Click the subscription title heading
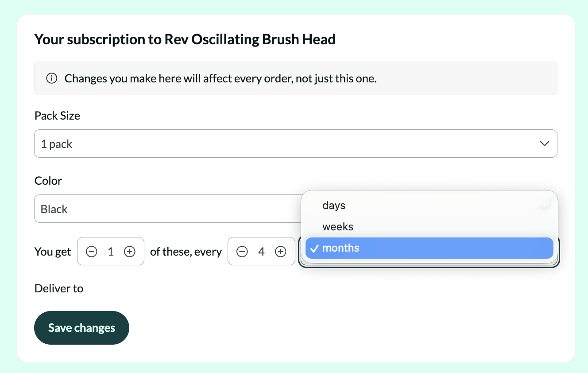This screenshot has width=588, height=373. [x=185, y=39]
